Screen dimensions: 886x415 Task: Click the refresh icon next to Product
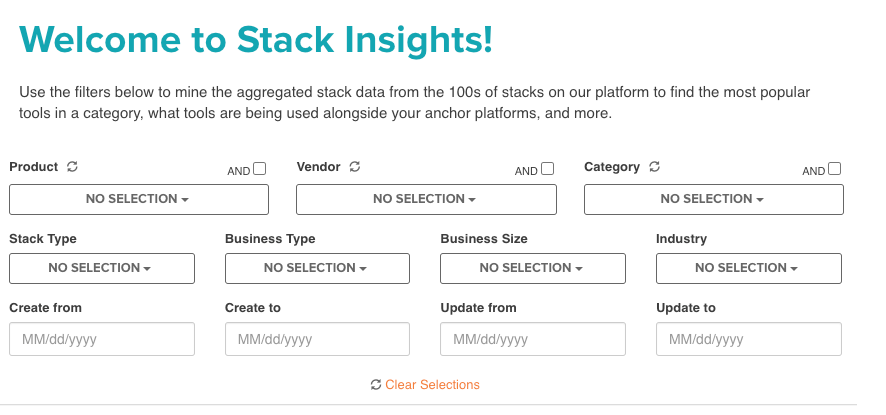pyautogui.click(x=72, y=167)
